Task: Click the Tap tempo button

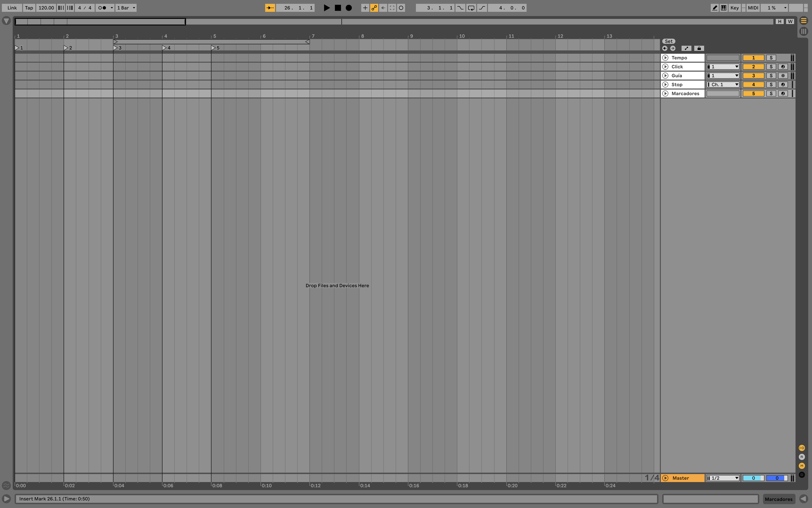Action: (x=29, y=8)
